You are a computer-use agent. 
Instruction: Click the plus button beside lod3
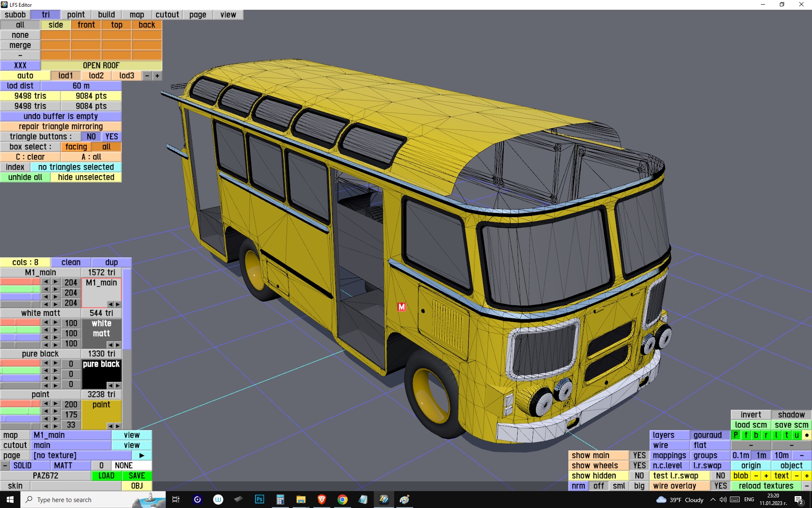(157, 75)
